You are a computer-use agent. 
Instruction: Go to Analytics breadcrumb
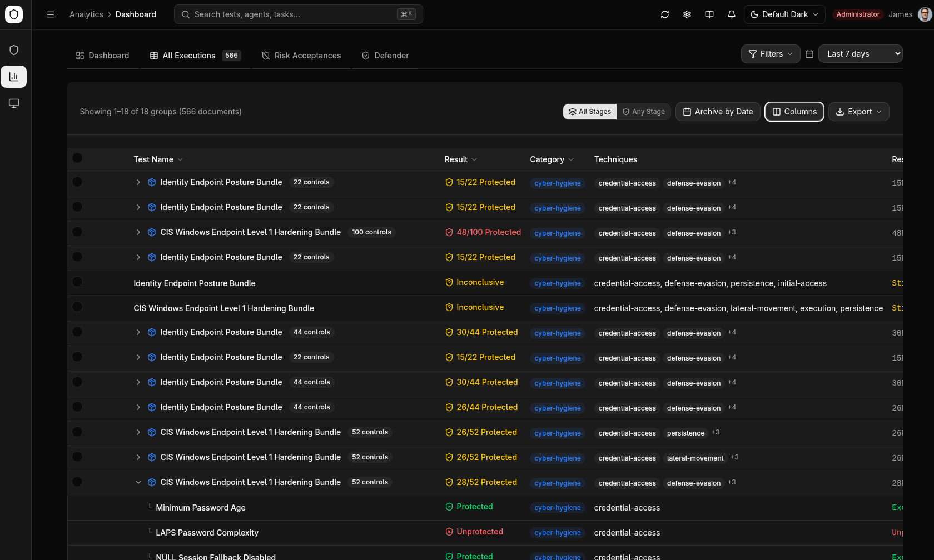86,14
